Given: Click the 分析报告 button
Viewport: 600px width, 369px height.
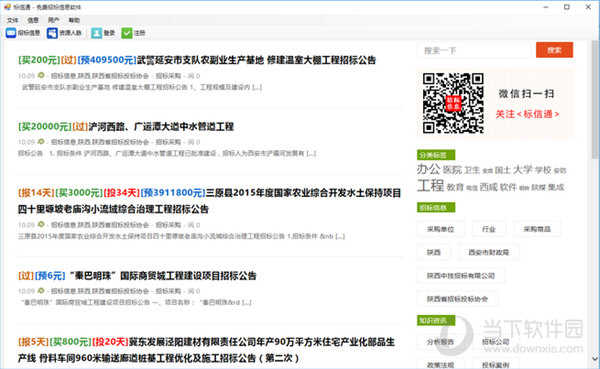Looking at the screenshot, I should [x=440, y=342].
